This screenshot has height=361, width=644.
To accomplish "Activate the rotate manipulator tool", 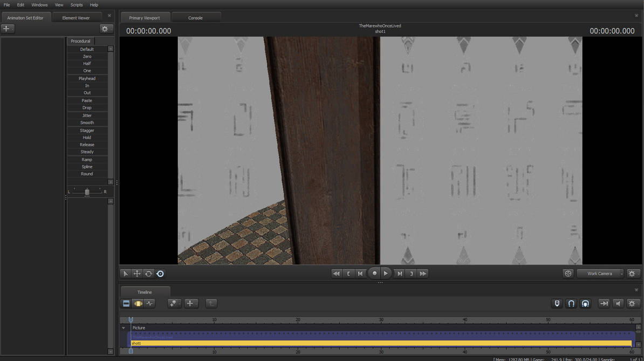I will point(148,274).
